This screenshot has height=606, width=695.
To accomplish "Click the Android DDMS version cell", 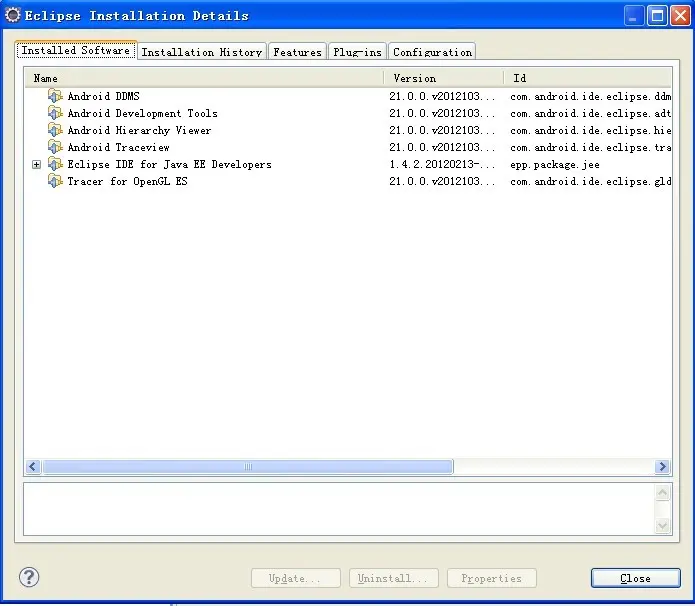I will (x=442, y=96).
